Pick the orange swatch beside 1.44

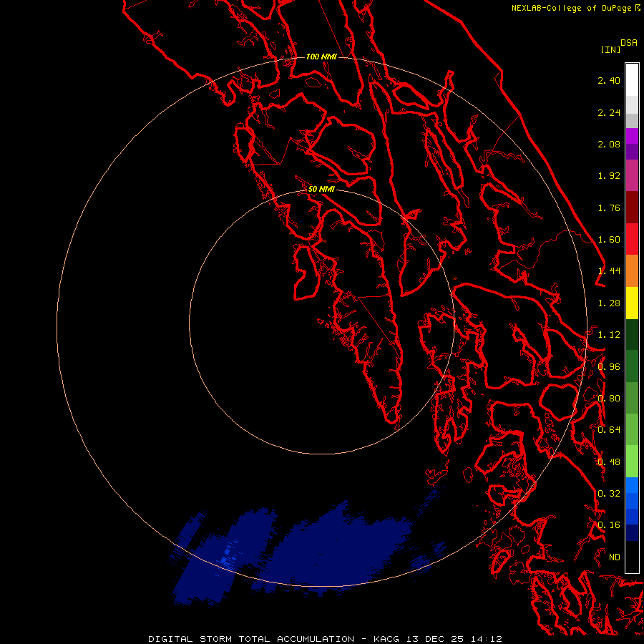click(632, 270)
